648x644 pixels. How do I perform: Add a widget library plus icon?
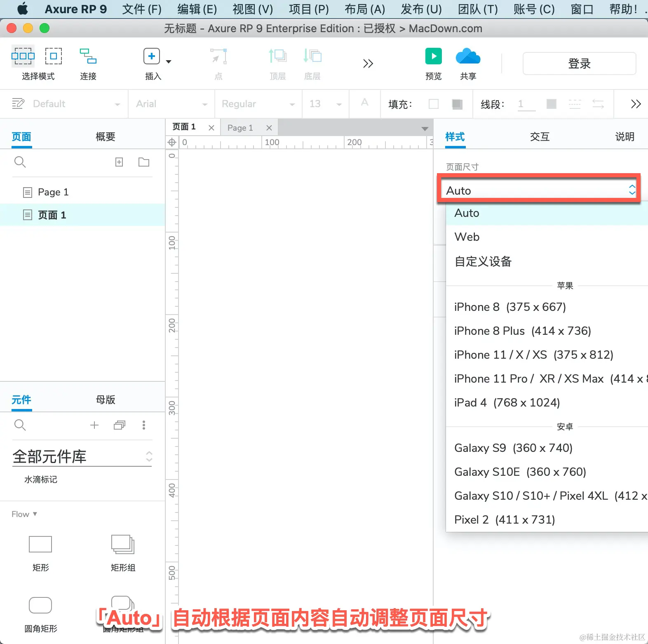tap(94, 425)
